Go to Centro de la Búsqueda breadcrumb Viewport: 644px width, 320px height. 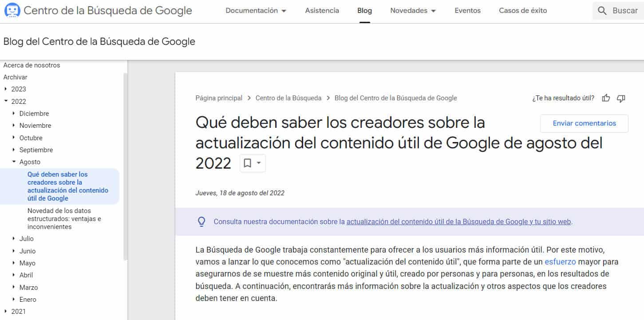(288, 98)
